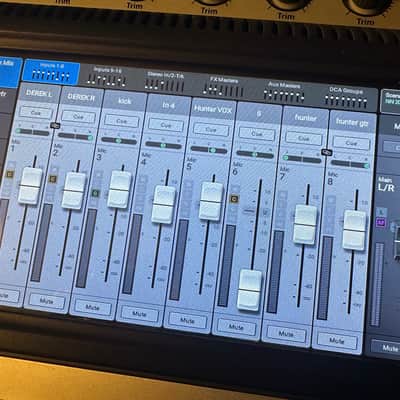Click the hunter gtr pan slider
This screenshot has height=400, width=400.
(350, 164)
